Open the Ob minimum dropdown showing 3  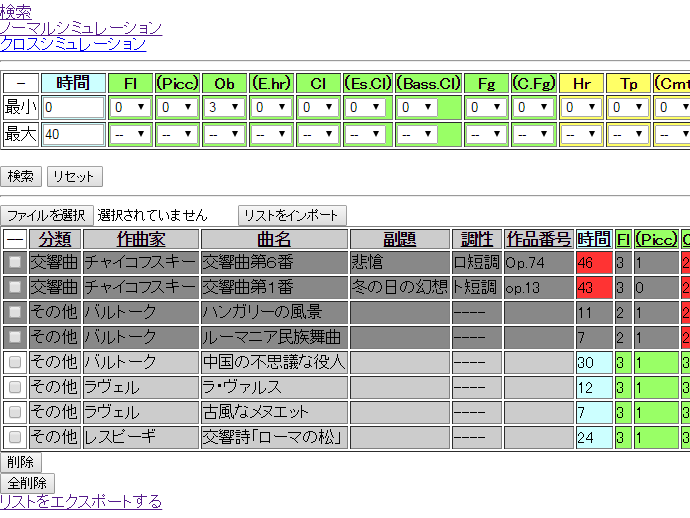coord(224,107)
